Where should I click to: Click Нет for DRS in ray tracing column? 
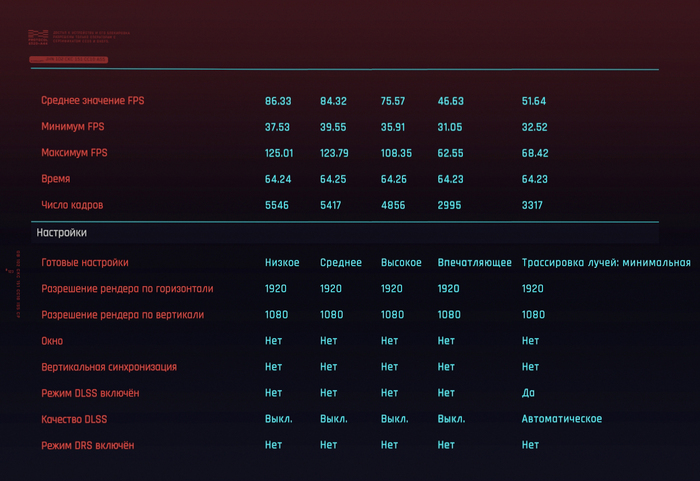pos(530,445)
